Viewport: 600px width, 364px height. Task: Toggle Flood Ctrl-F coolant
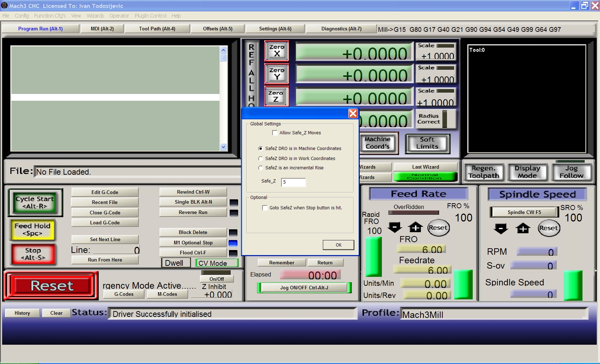coord(193,253)
